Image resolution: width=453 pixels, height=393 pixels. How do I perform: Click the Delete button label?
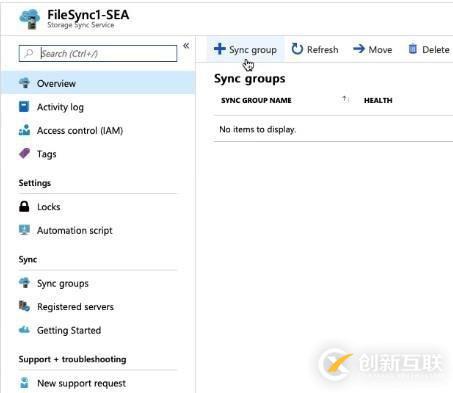coord(436,50)
